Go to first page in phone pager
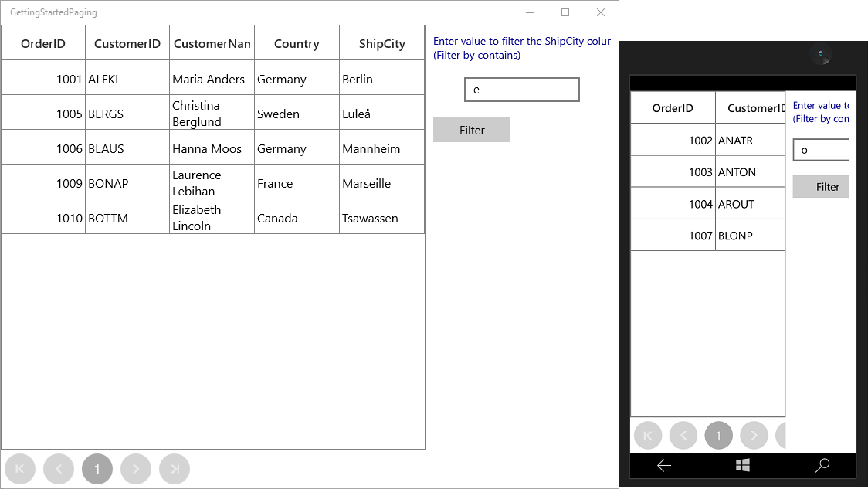Screen dimensions: 868x489 pos(648,435)
